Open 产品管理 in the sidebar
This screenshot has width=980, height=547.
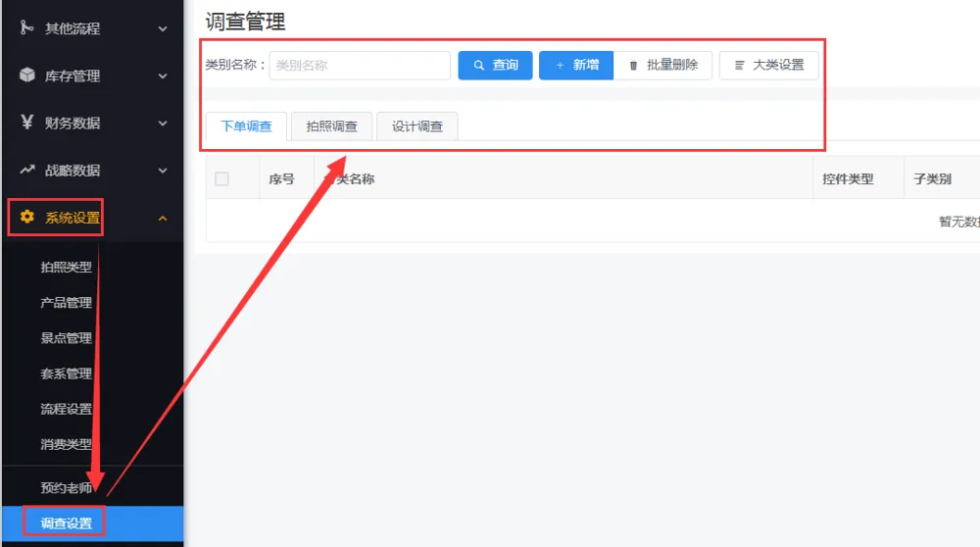click(x=67, y=303)
